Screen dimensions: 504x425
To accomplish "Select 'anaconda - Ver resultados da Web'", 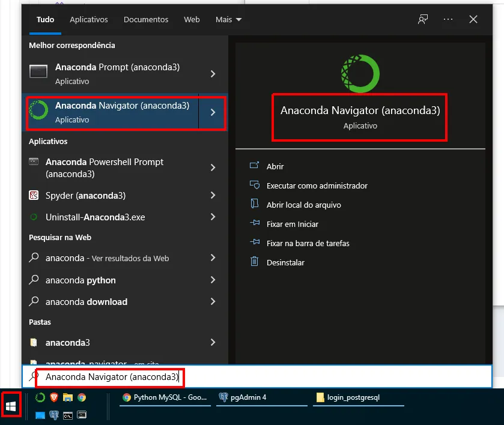I will [111, 258].
